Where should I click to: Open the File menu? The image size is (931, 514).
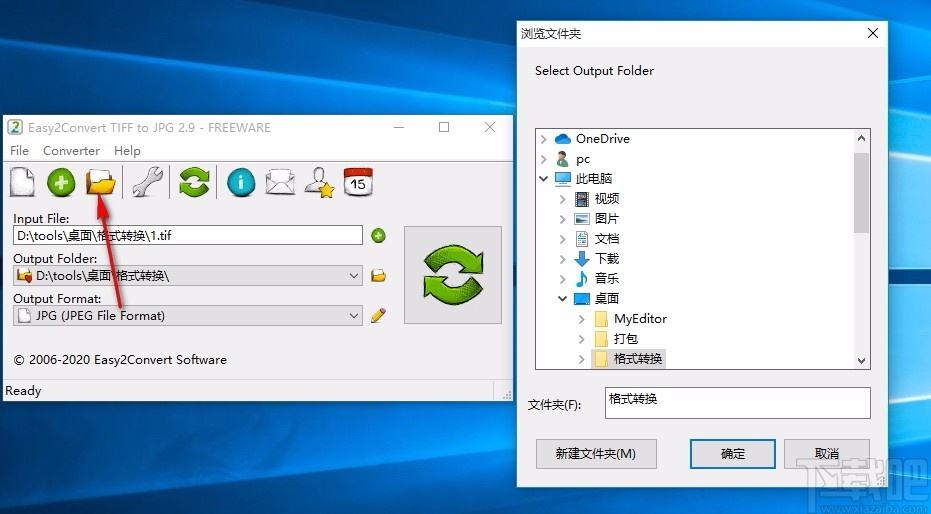pyautogui.click(x=20, y=151)
